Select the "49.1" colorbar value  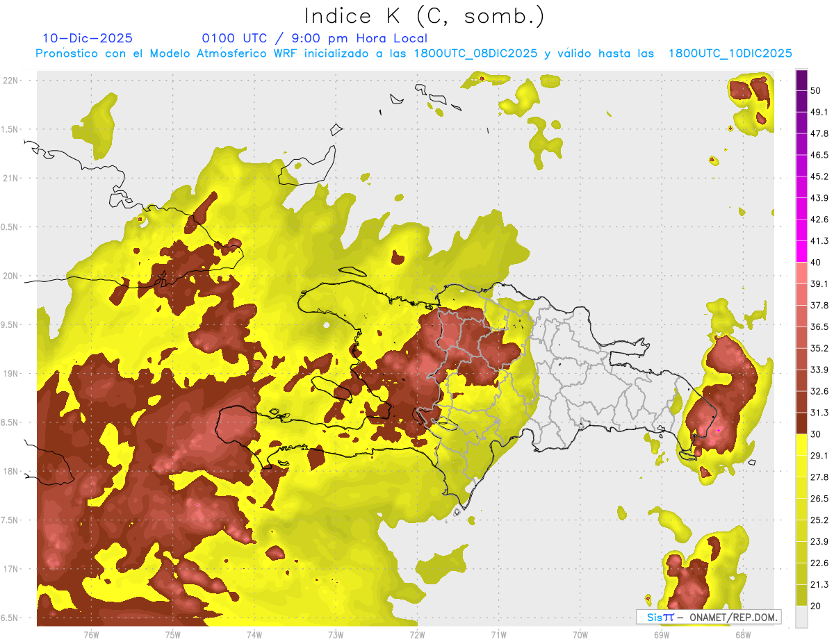pyautogui.click(x=819, y=112)
